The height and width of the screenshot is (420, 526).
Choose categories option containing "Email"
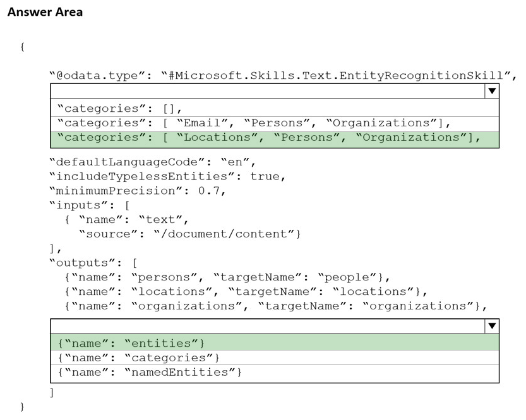(254, 123)
